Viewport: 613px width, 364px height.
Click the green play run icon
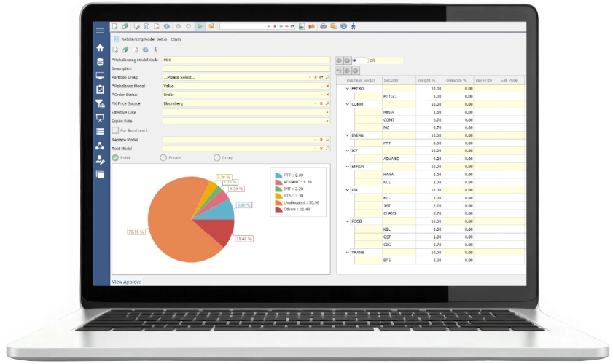tap(200, 26)
